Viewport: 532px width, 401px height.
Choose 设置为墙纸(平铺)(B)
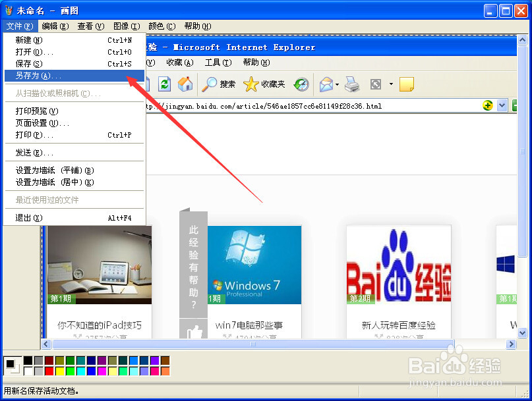(74, 170)
